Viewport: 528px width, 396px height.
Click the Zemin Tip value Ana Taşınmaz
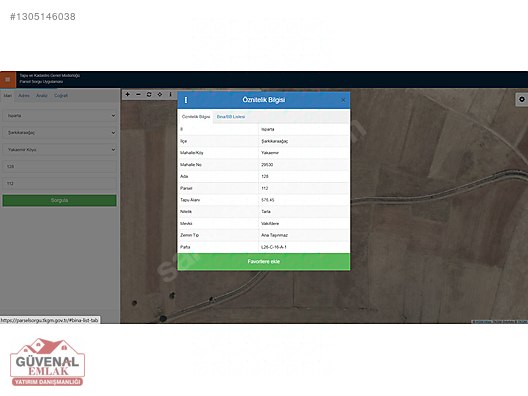274,235
